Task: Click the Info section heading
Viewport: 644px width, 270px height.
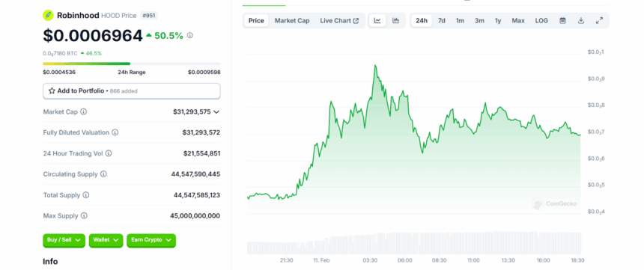Action: point(50,261)
